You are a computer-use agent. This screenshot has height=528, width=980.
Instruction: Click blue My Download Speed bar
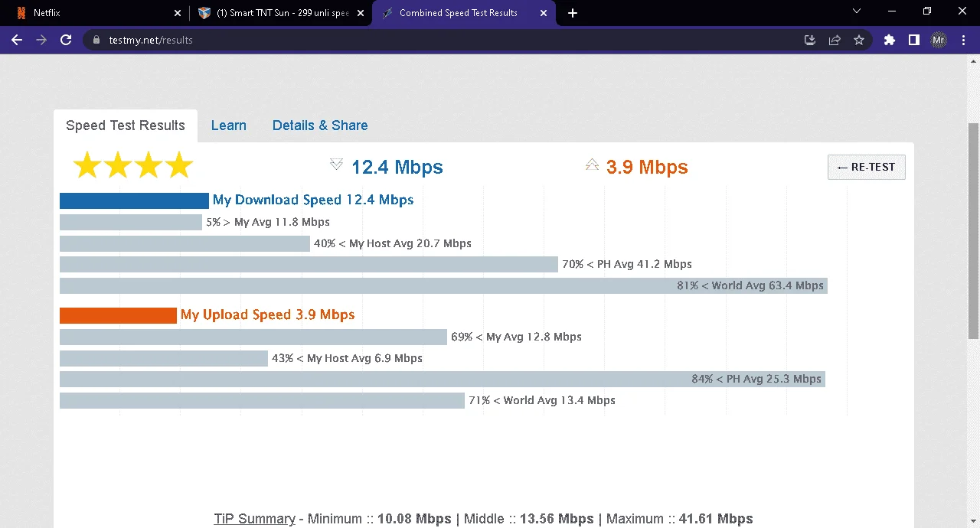click(134, 200)
